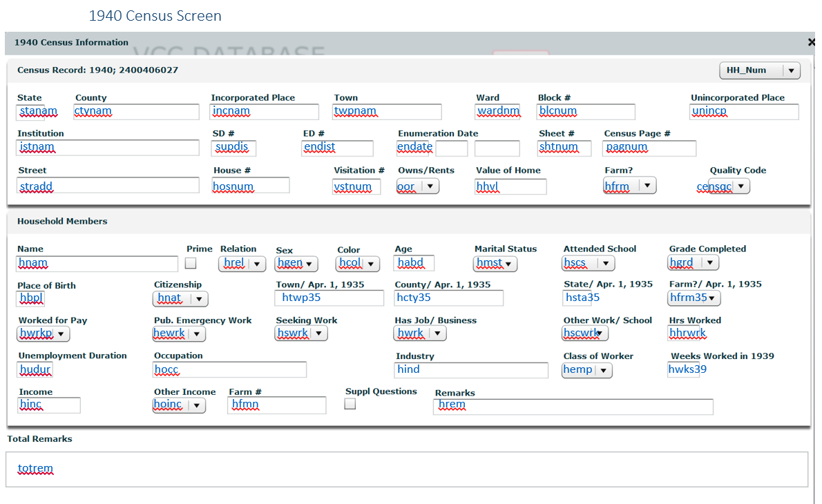
Task: Expand the Marital Status dropdown
Action: click(496, 263)
